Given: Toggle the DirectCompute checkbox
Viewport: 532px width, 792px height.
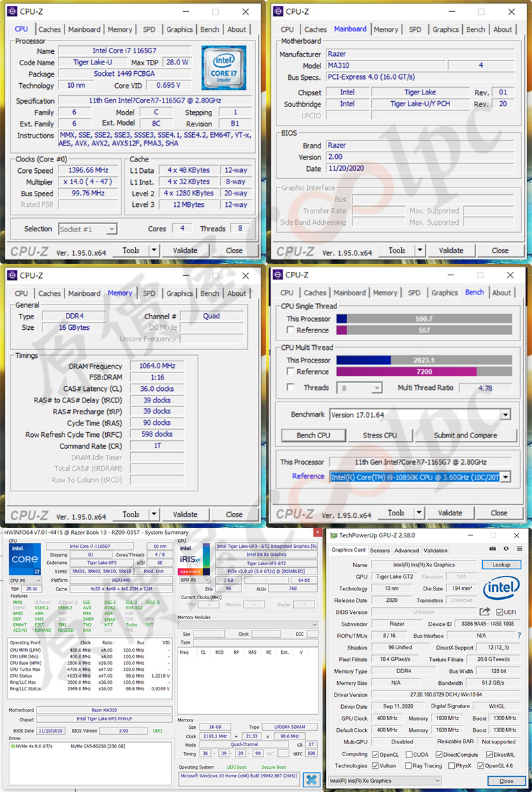Looking at the screenshot, I should pos(438,754).
